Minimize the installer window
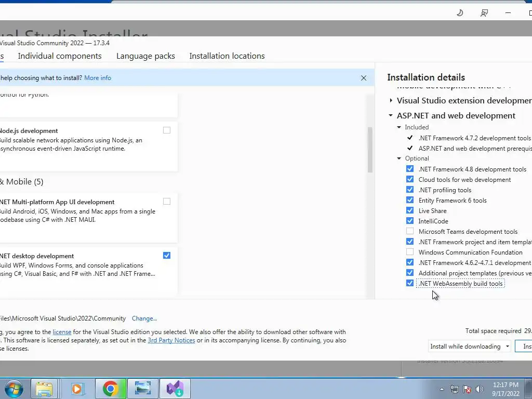The height and width of the screenshot is (399, 532). [x=508, y=13]
